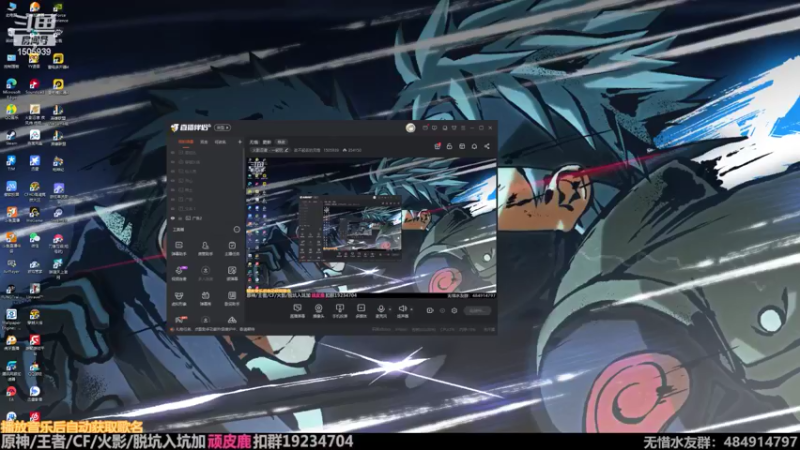800x450 pixels.
Task: Switch to the third scene tab
Action: [x=220, y=142]
